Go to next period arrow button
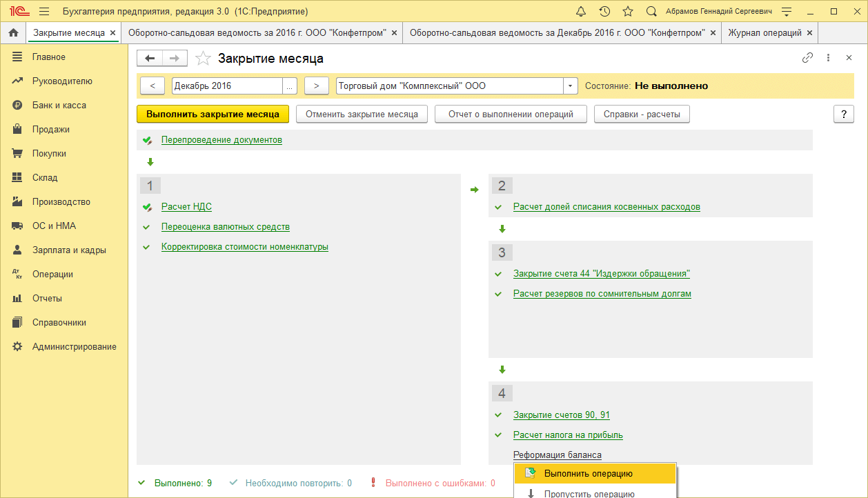Viewport: 868px width, 498px height. [x=316, y=86]
